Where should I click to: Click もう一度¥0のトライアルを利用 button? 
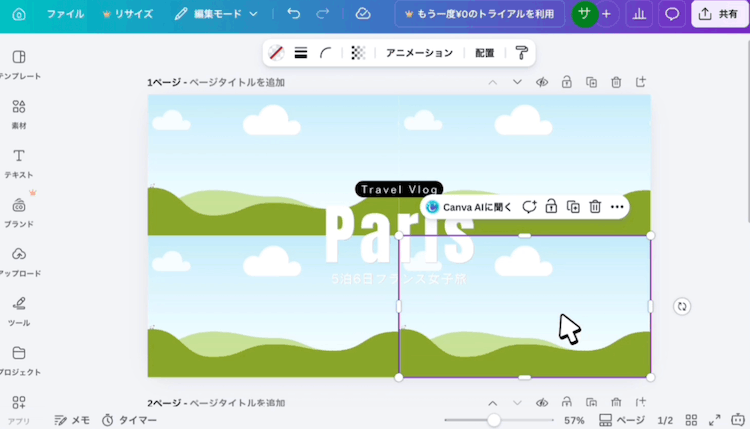[x=480, y=14]
